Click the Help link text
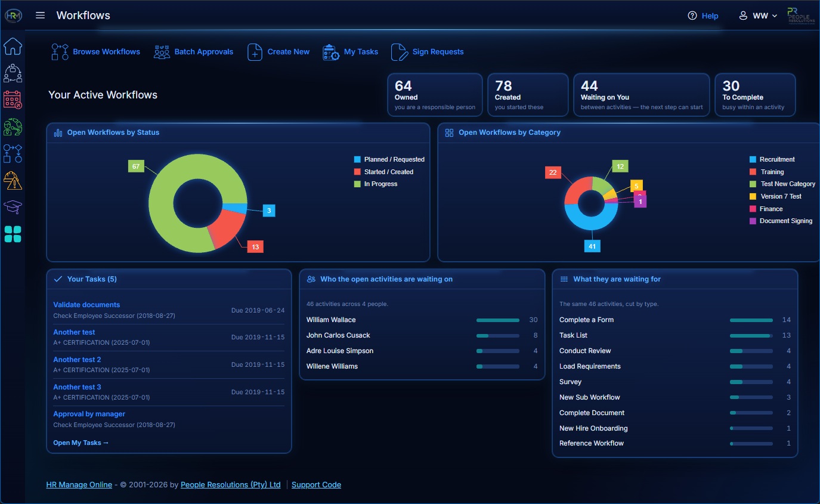The width and height of the screenshot is (820, 504). 710,16
